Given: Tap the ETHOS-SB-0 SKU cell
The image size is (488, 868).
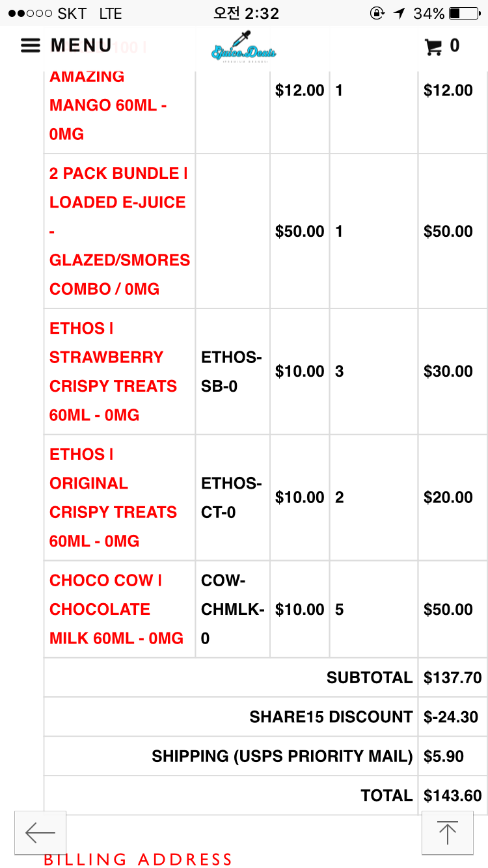Looking at the screenshot, I should click(231, 372).
